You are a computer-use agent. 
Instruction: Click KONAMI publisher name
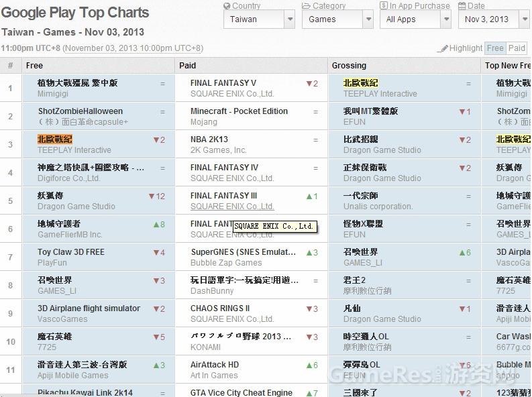click(205, 347)
